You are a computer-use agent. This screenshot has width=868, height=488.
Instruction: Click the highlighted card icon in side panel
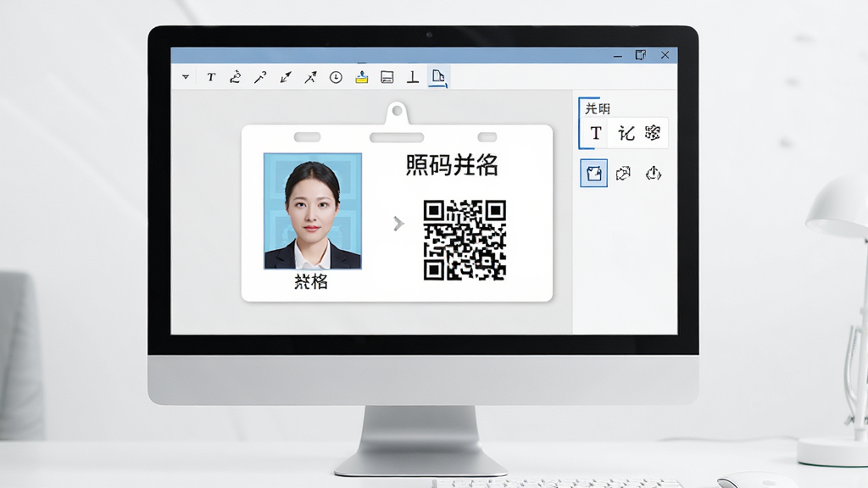(594, 173)
